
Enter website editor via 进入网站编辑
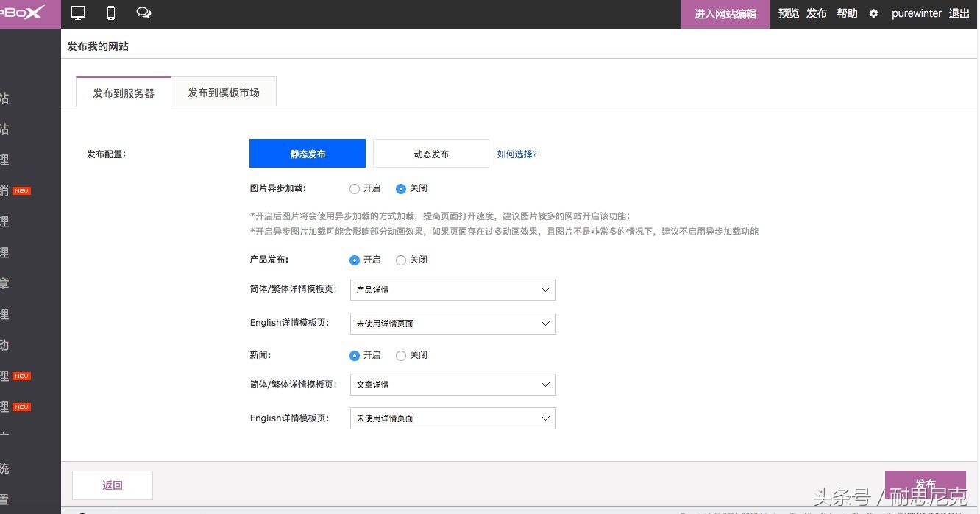(x=725, y=13)
